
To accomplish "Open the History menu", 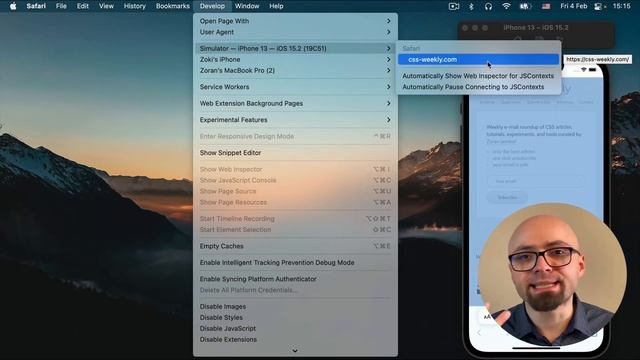I will pyautogui.click(x=134, y=6).
